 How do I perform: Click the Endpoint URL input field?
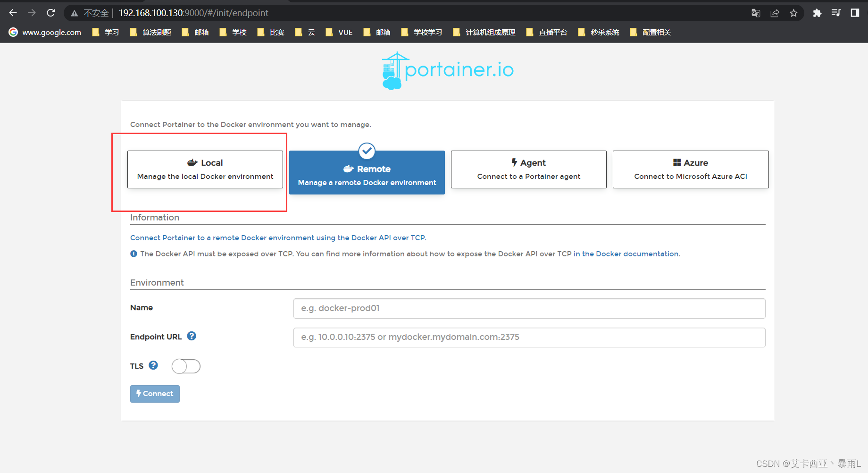pyautogui.click(x=529, y=337)
